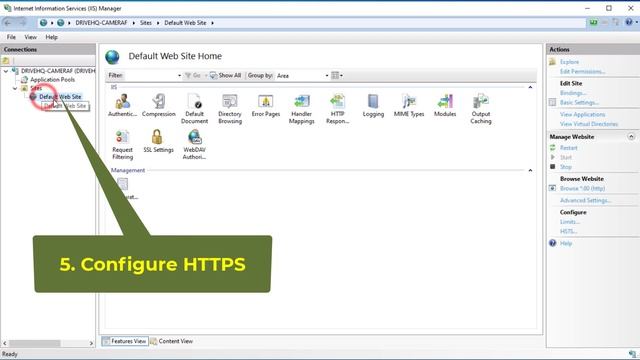
Task: Switch to Features View tab
Action: [x=124, y=341]
